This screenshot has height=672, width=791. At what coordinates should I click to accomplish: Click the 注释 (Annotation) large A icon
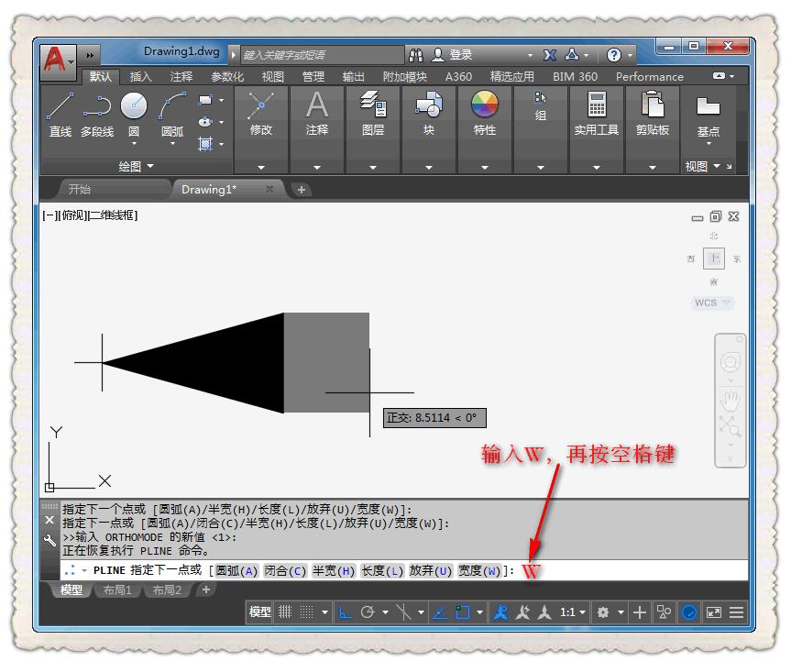tap(317, 114)
